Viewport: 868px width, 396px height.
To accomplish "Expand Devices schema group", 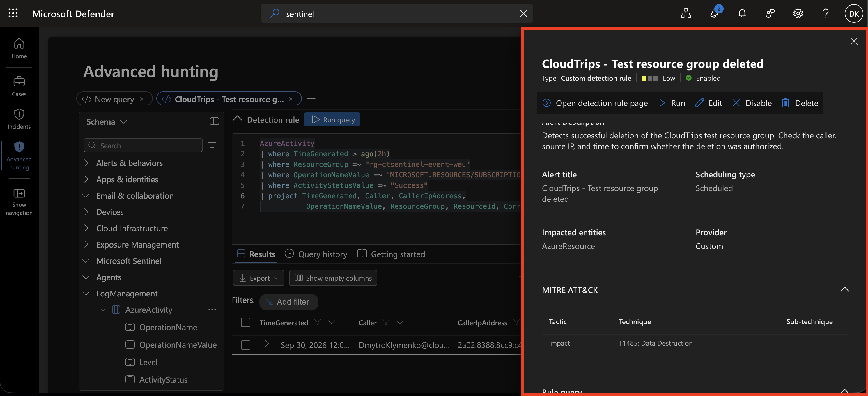I will coord(86,212).
